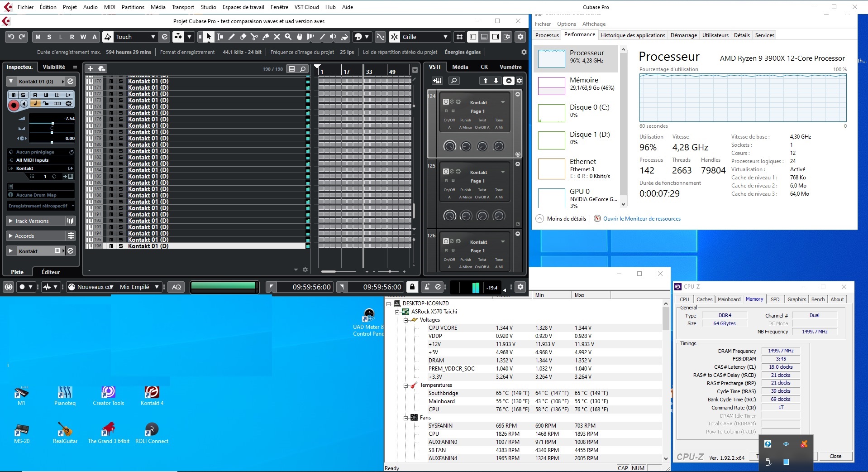868x472 pixels.
Task: Select the Scissors split tool
Action: pyautogui.click(x=254, y=37)
